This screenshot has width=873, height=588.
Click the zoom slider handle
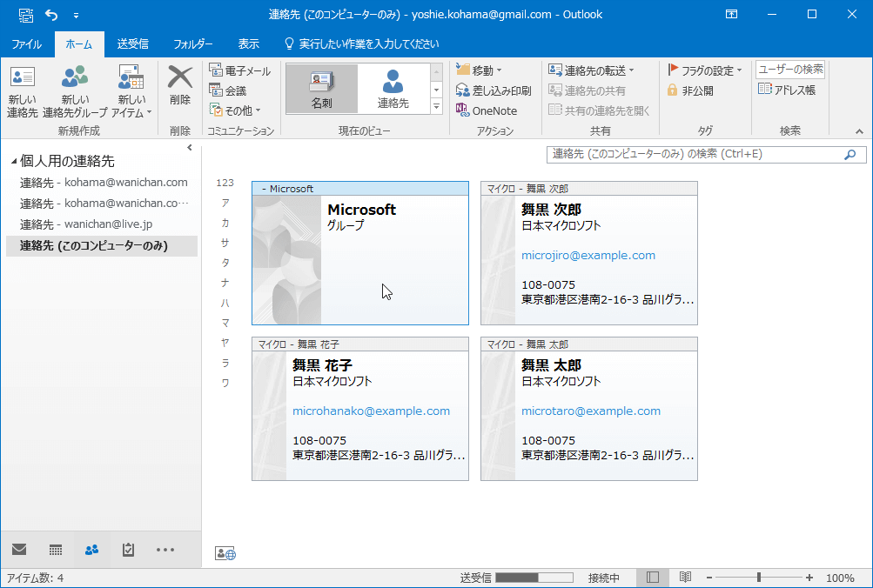click(x=759, y=578)
